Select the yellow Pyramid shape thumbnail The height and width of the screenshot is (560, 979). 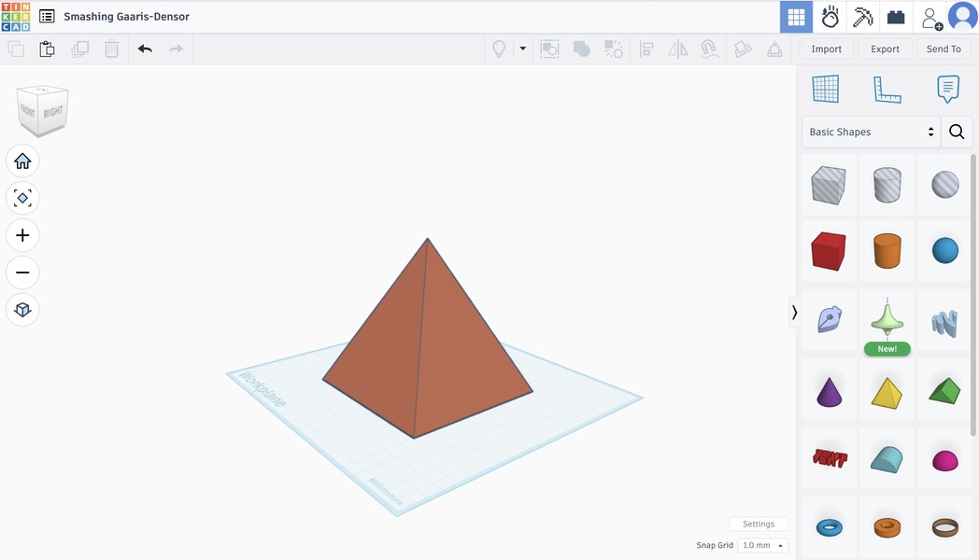click(x=887, y=393)
